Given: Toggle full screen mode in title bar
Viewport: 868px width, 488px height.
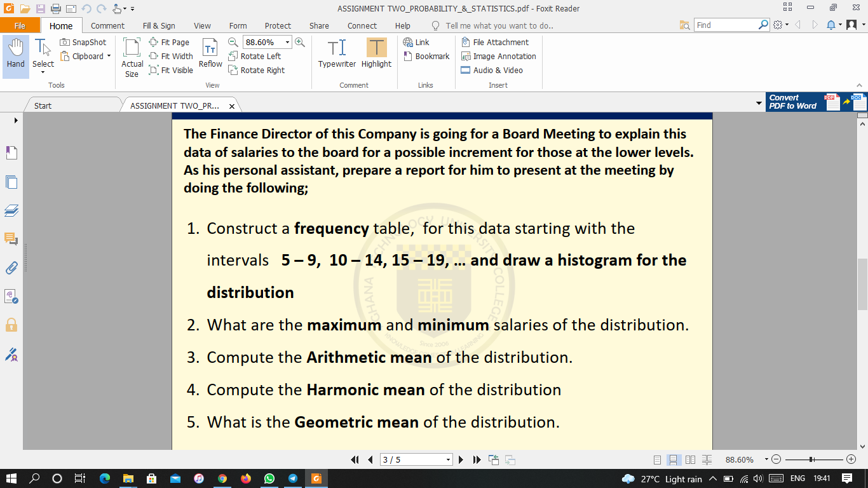Looking at the screenshot, I should [788, 8].
